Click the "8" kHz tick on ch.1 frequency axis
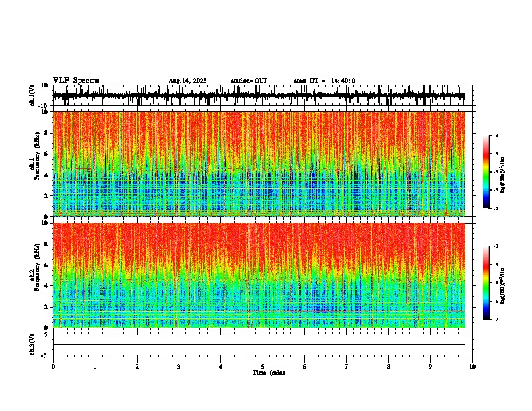Viewport: 532px width, 411px height. tap(46, 133)
